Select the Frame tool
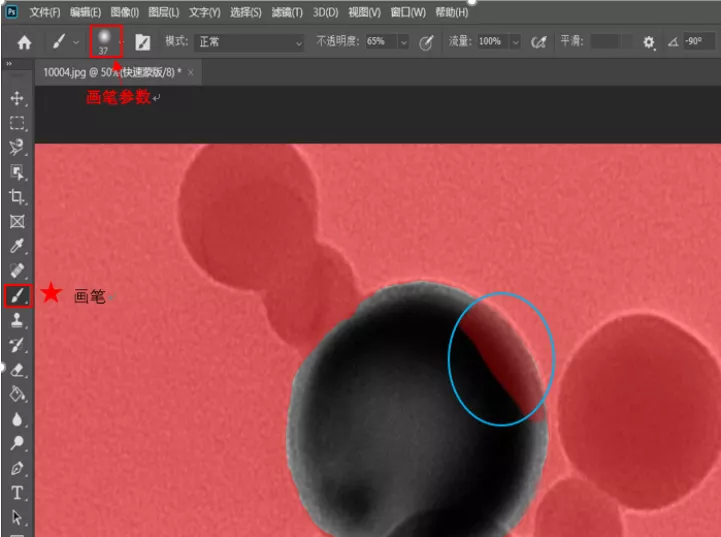Screen dimensions: 721x537 pos(17,222)
